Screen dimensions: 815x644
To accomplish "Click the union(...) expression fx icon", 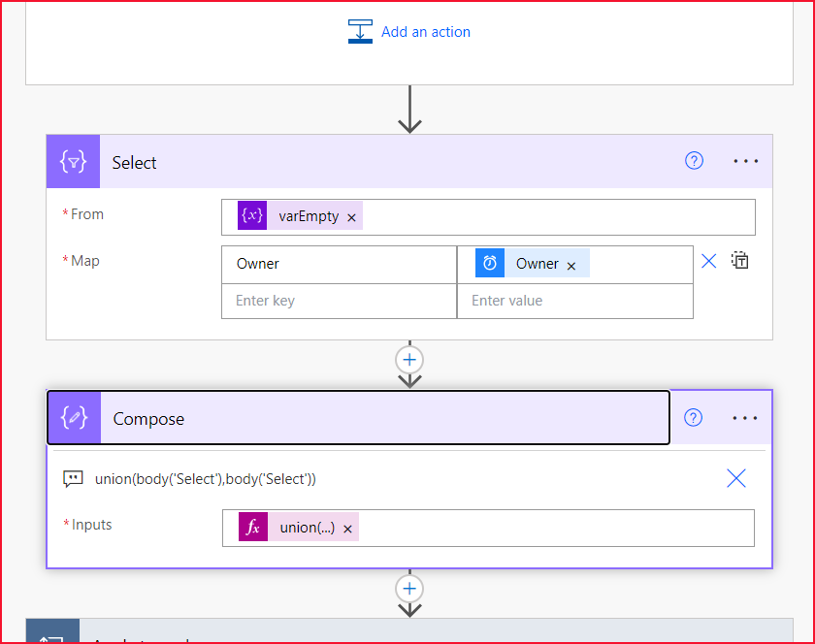I will [x=253, y=527].
